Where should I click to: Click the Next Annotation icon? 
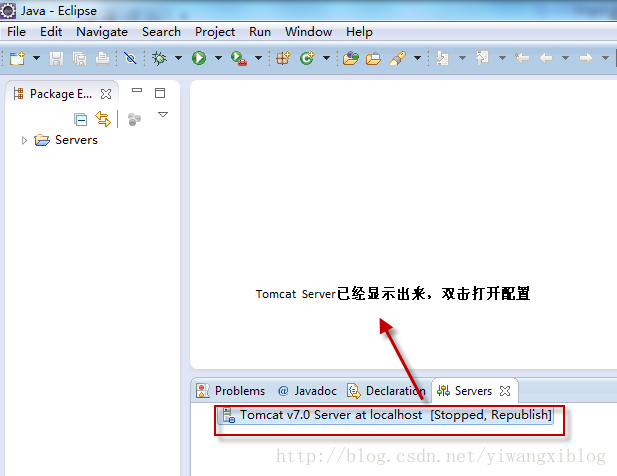[442, 58]
